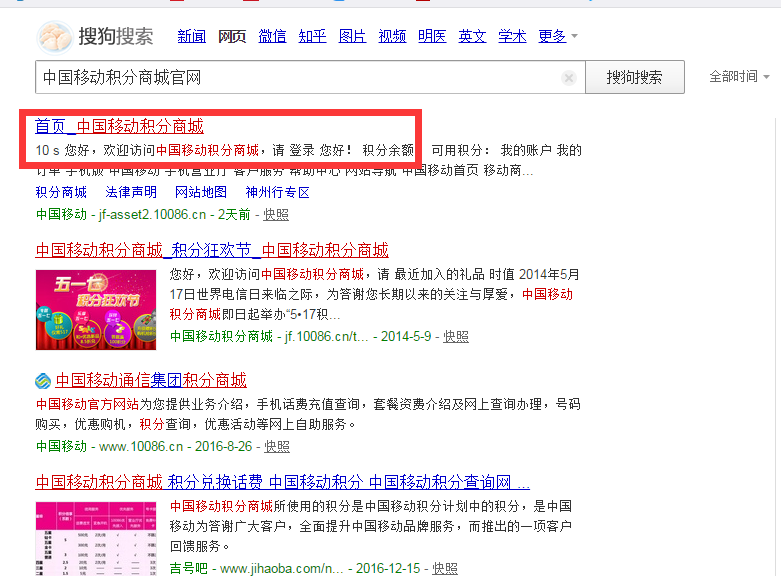Click the 五一七积分狂欢节 thumbnail image
This screenshot has height=576, width=781.
[x=96, y=310]
